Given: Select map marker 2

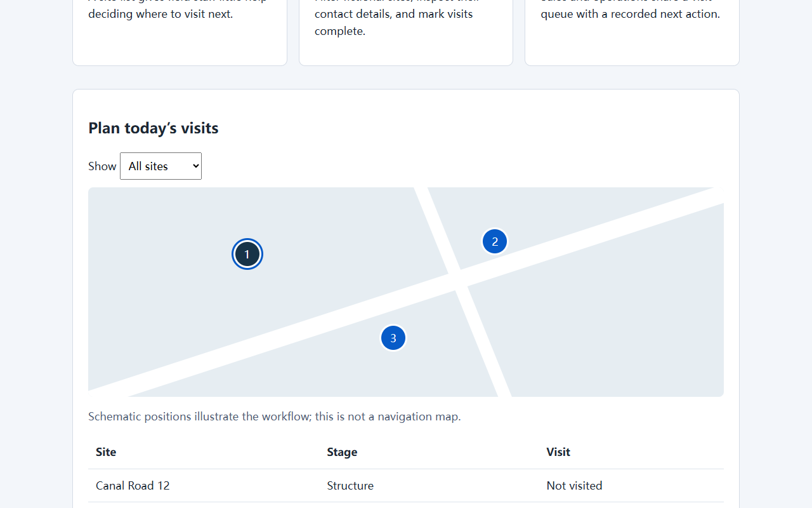Looking at the screenshot, I should (x=495, y=241).
